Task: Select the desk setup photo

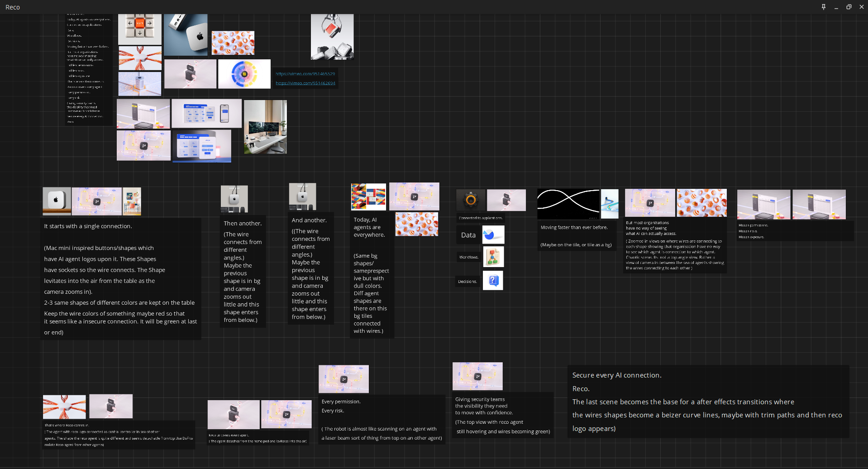Action: click(x=265, y=127)
